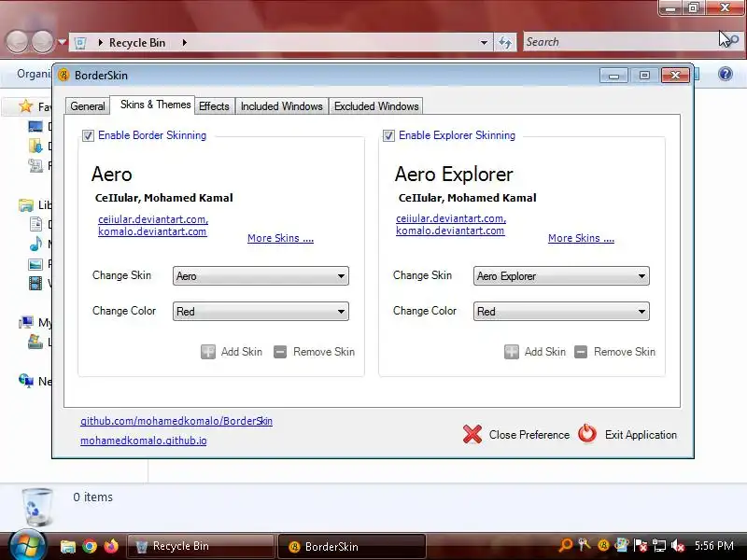Screen dimensions: 747x560
Task: Switch to BorderSkin taskbar button
Action: 352,546
